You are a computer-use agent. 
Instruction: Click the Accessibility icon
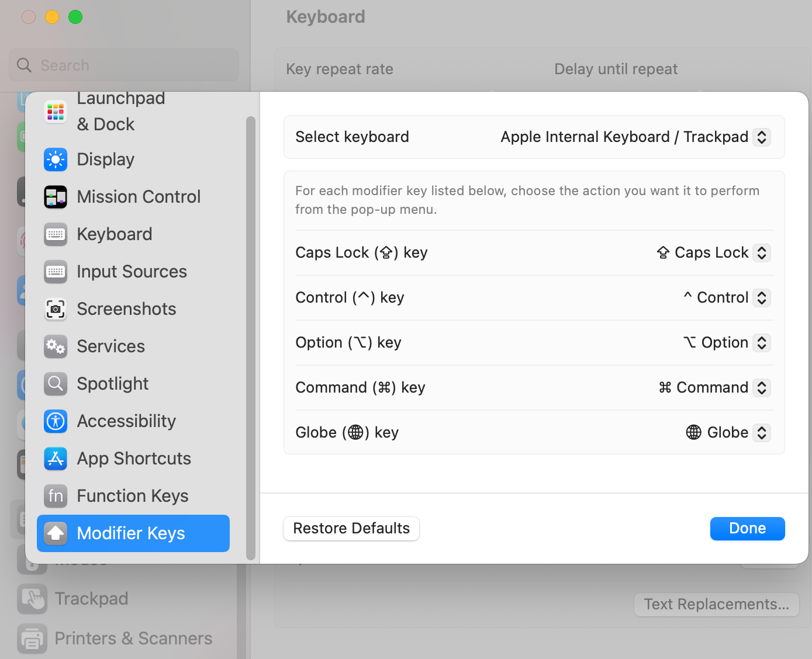pyautogui.click(x=56, y=421)
